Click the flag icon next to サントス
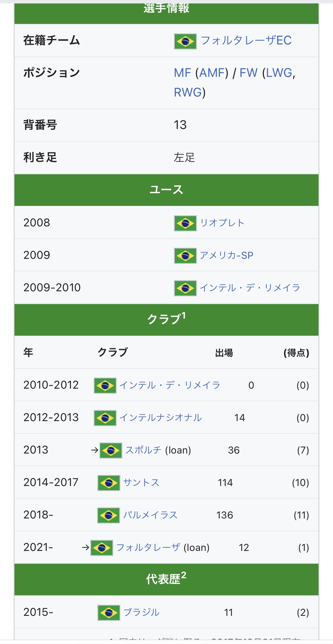Viewport: 333px width, 644px height. point(108,483)
